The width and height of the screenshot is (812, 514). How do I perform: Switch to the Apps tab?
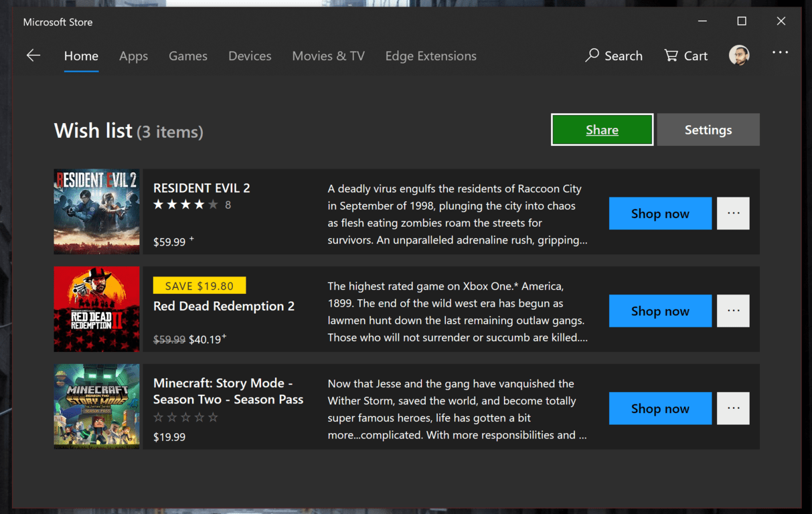click(133, 56)
